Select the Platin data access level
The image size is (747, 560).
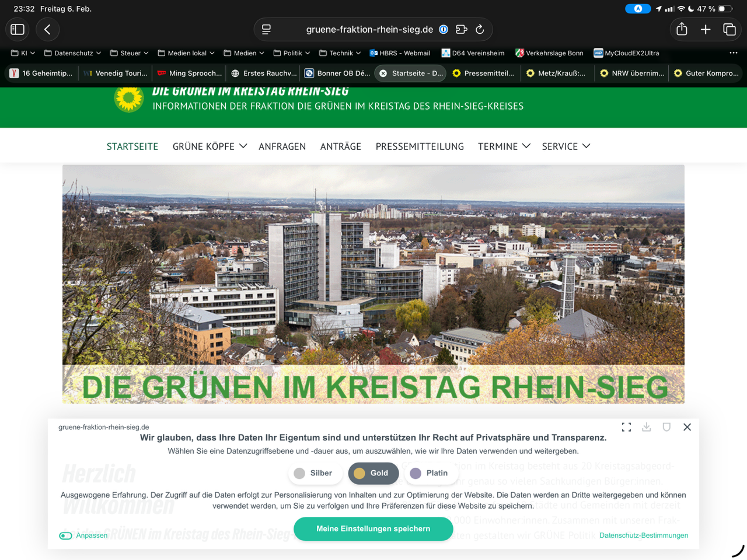click(430, 473)
